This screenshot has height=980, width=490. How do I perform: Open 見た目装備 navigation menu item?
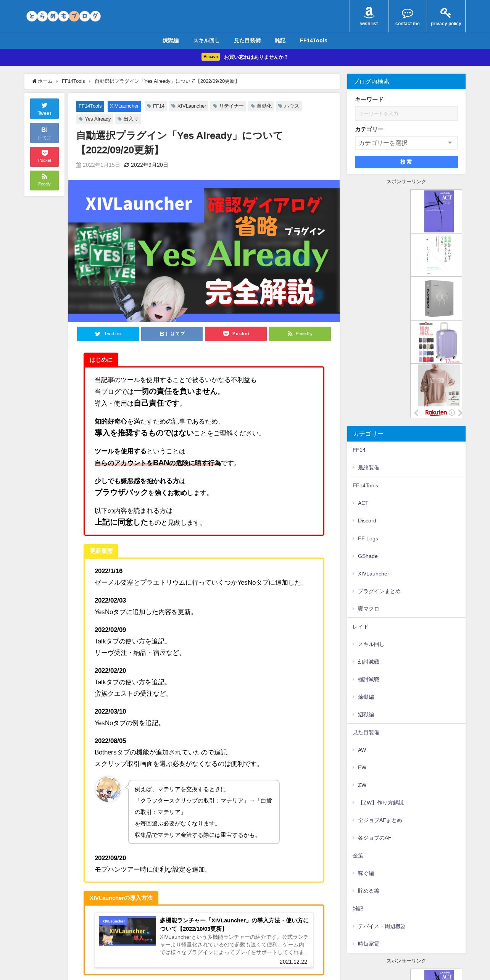(247, 40)
